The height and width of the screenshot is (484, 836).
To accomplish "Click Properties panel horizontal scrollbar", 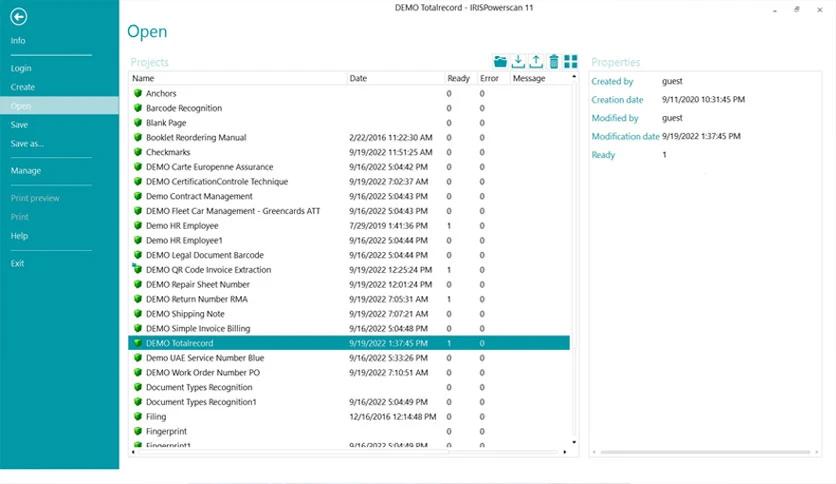I will (705, 452).
